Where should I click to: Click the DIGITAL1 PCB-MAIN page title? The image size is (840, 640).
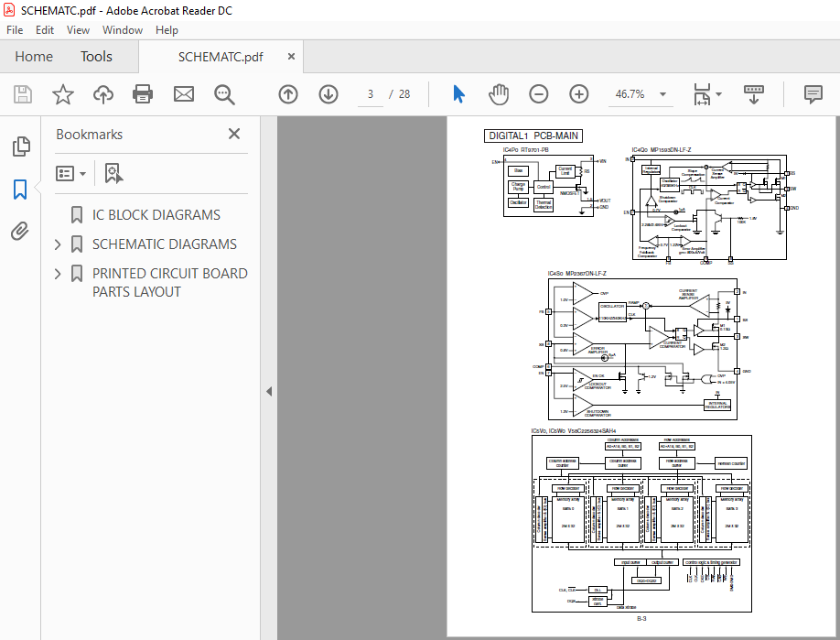pyautogui.click(x=533, y=136)
